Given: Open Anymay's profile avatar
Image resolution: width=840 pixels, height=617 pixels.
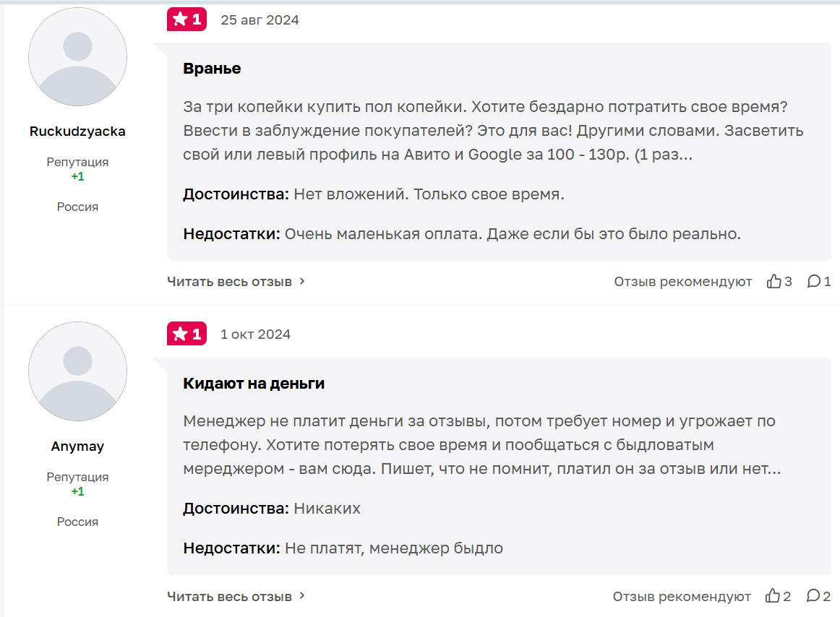Looking at the screenshot, I should [x=77, y=371].
